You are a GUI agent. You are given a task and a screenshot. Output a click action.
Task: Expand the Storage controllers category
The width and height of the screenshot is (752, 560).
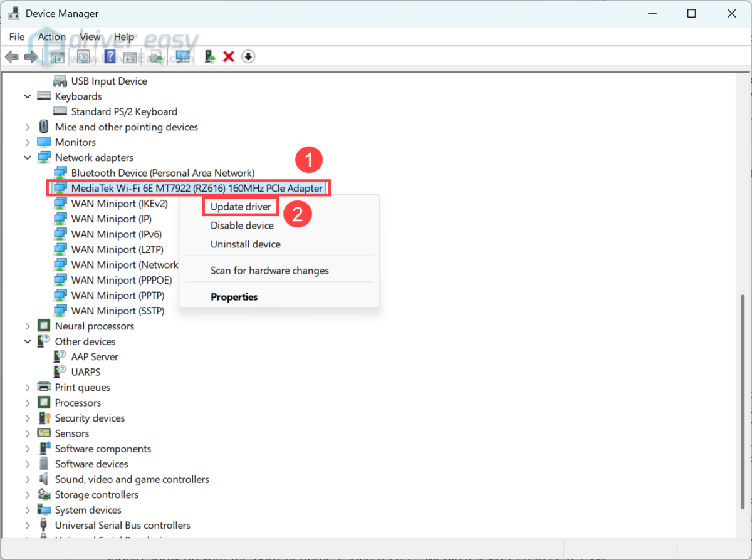28,495
